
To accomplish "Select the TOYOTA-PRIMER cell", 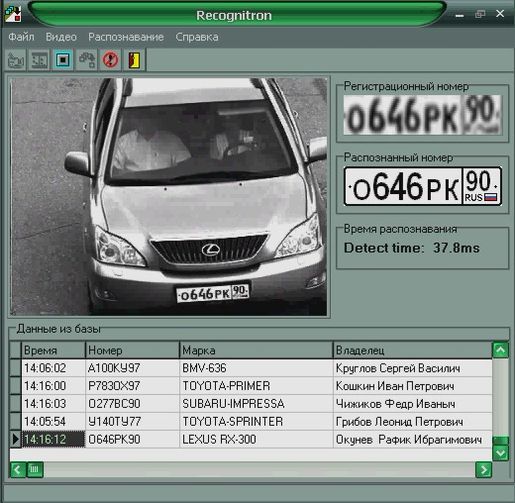I will [x=256, y=386].
